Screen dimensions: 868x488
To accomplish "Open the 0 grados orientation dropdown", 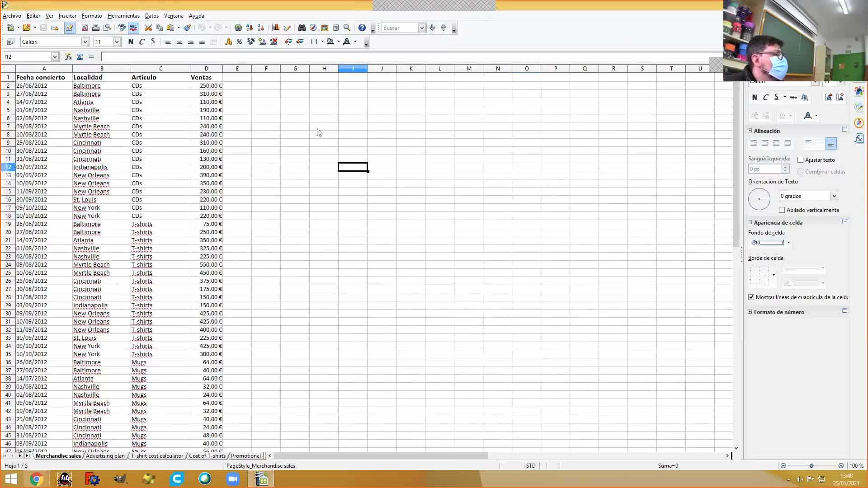I will (834, 196).
